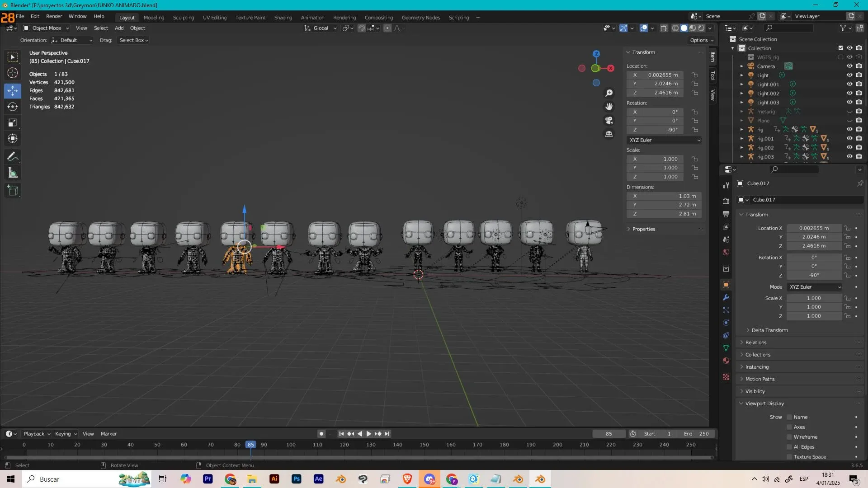Collapse the Viewport Display panel
Image resolution: width=868 pixels, height=488 pixels.
pyautogui.click(x=764, y=404)
